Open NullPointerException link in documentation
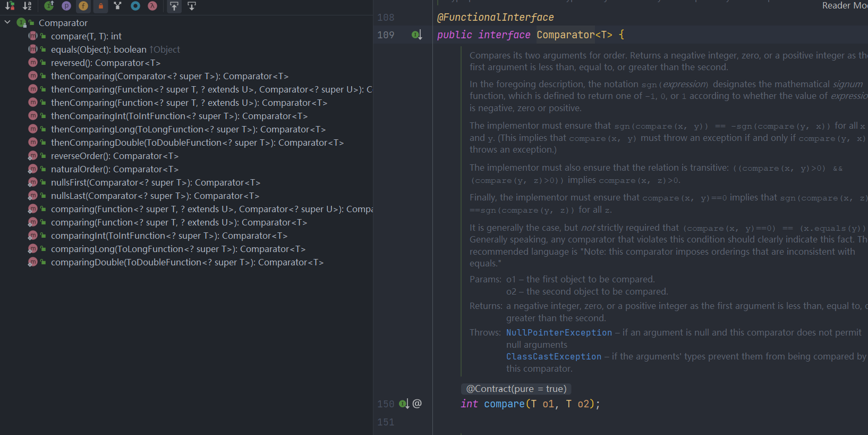 point(559,332)
